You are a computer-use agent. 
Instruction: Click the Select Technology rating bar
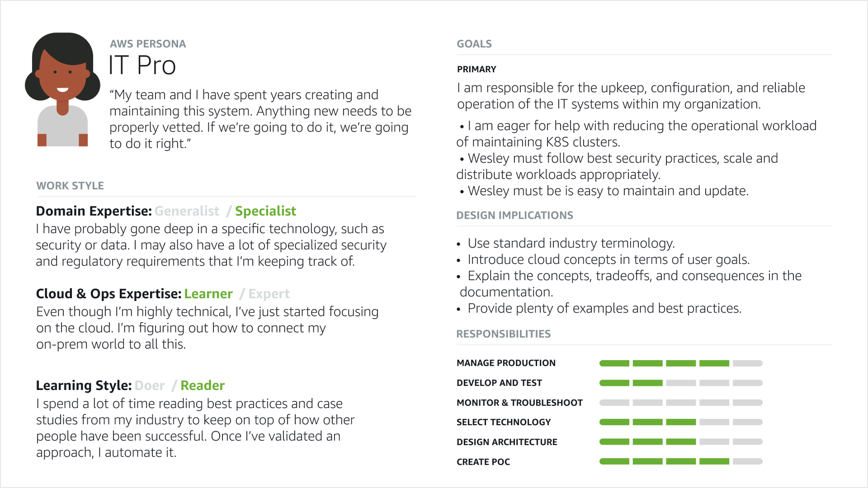681,422
